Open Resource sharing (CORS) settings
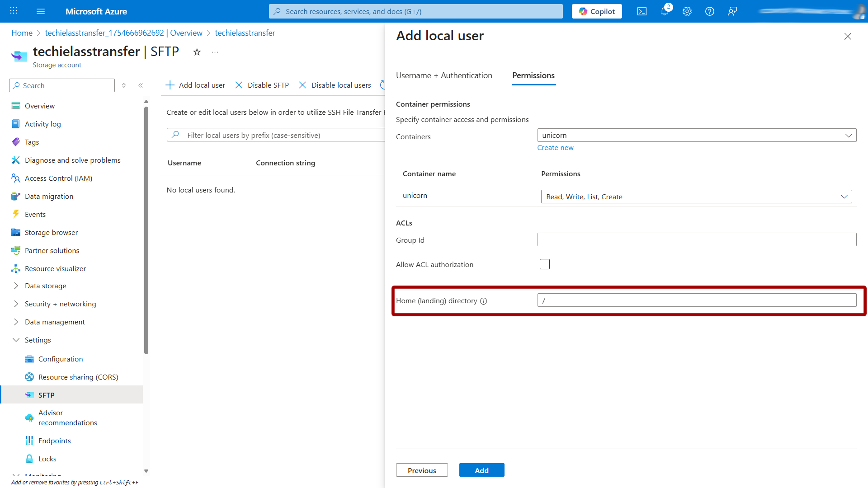 pos(78,377)
